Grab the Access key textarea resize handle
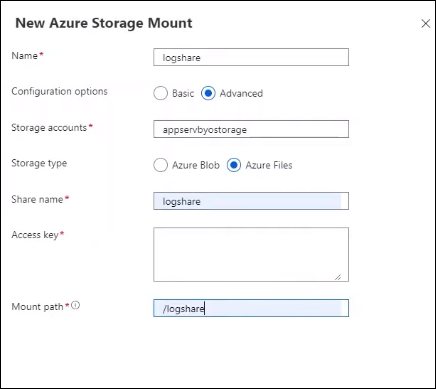The image size is (436, 389). pos(338,277)
